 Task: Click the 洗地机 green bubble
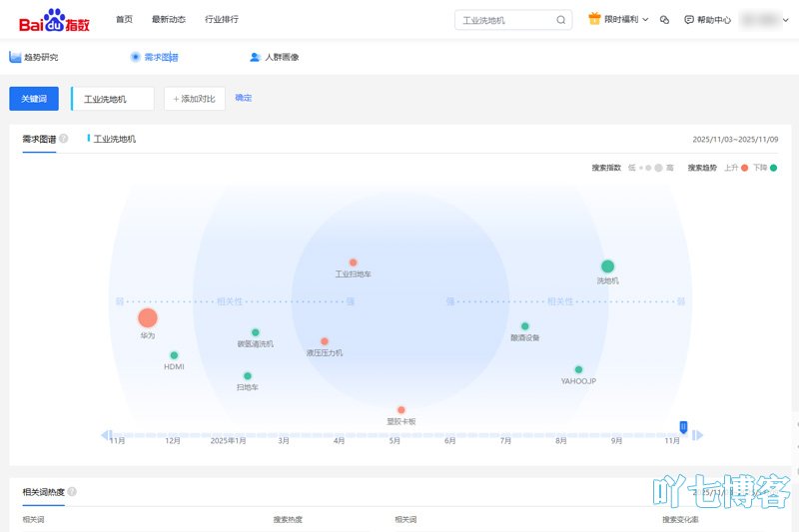pos(607,266)
